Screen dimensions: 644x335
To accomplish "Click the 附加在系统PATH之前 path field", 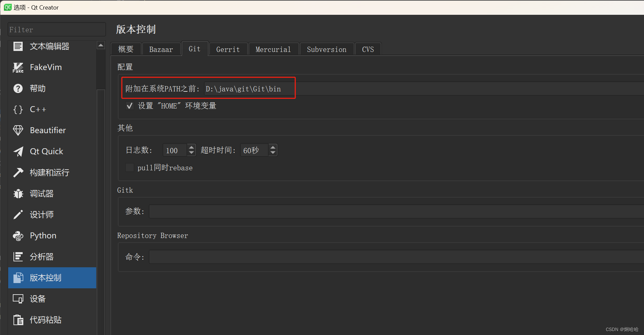I will pos(424,89).
